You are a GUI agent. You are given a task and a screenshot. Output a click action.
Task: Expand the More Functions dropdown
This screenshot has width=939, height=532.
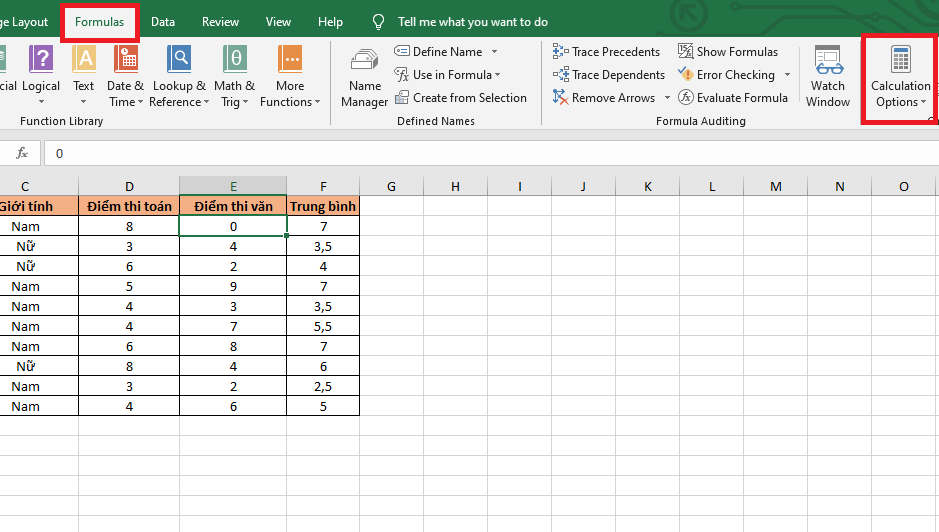click(290, 76)
